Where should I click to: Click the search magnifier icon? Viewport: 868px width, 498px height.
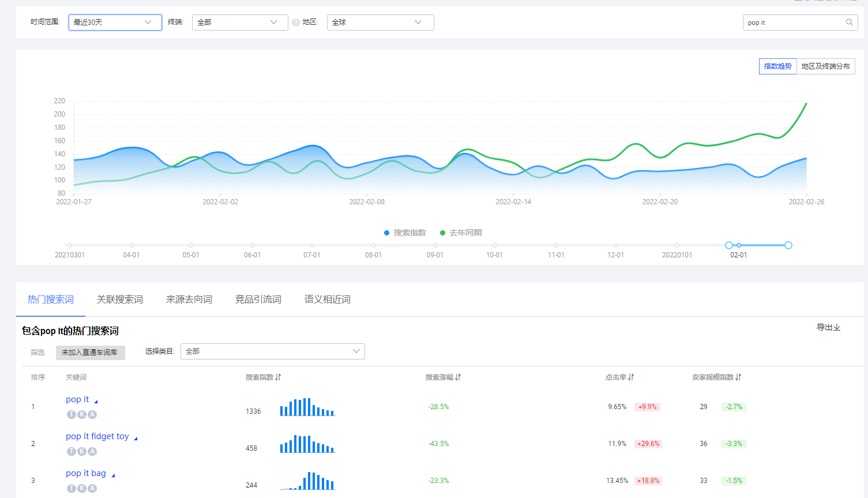click(849, 23)
